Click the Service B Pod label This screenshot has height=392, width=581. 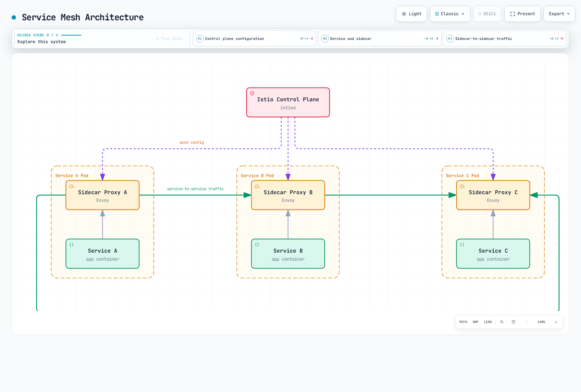(257, 176)
